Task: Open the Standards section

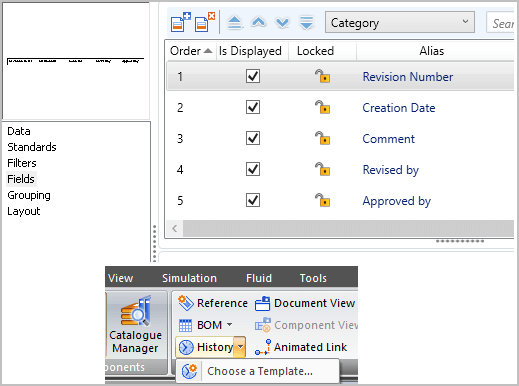Action: (x=32, y=147)
